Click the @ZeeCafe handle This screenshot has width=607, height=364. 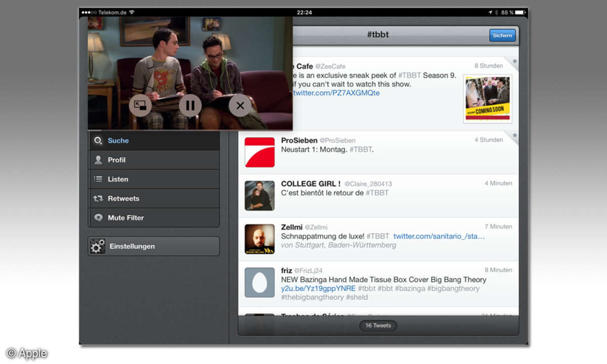331,66
